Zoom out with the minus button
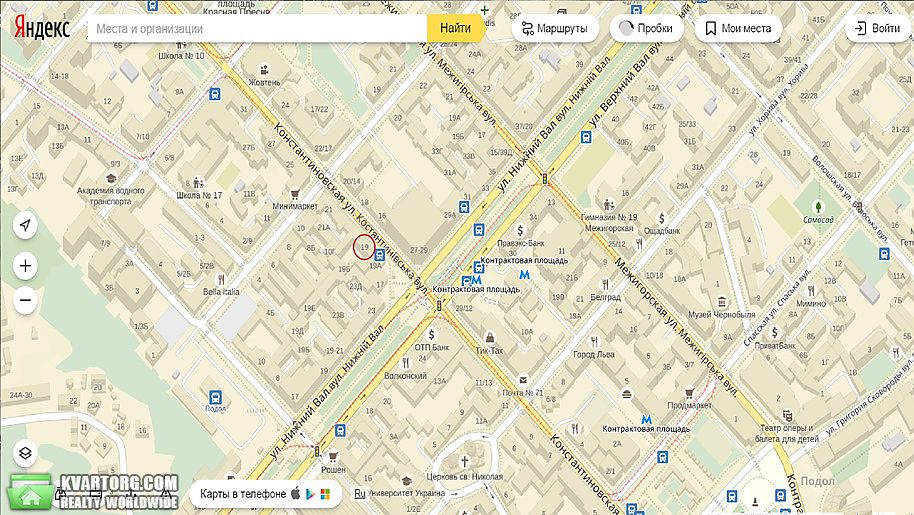This screenshot has height=515, width=914. (x=25, y=301)
